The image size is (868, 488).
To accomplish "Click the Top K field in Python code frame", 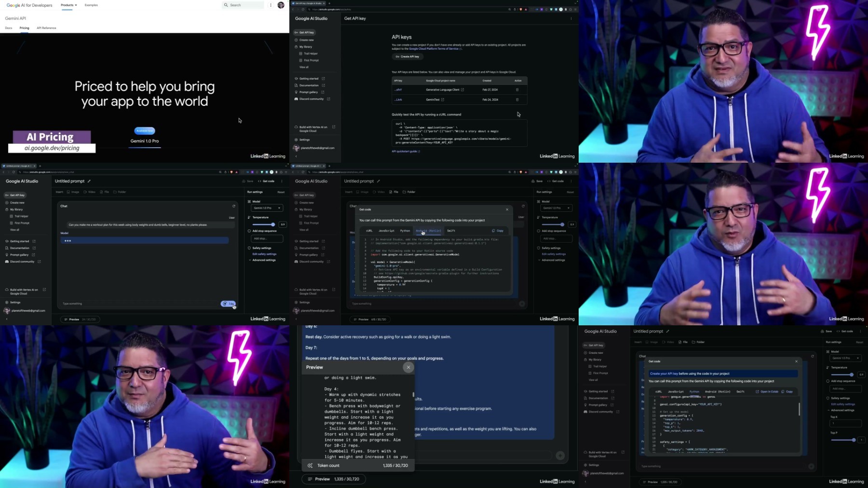I will pos(845,423).
